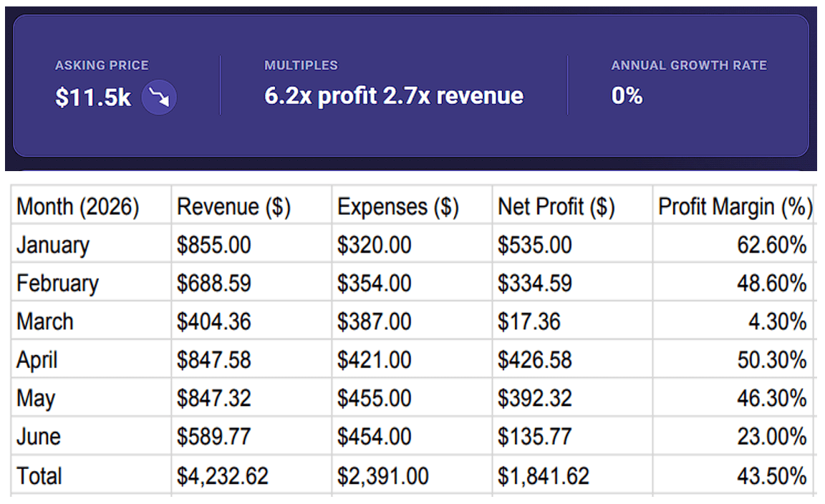Click the $387.00 March expenses cell

point(412,321)
